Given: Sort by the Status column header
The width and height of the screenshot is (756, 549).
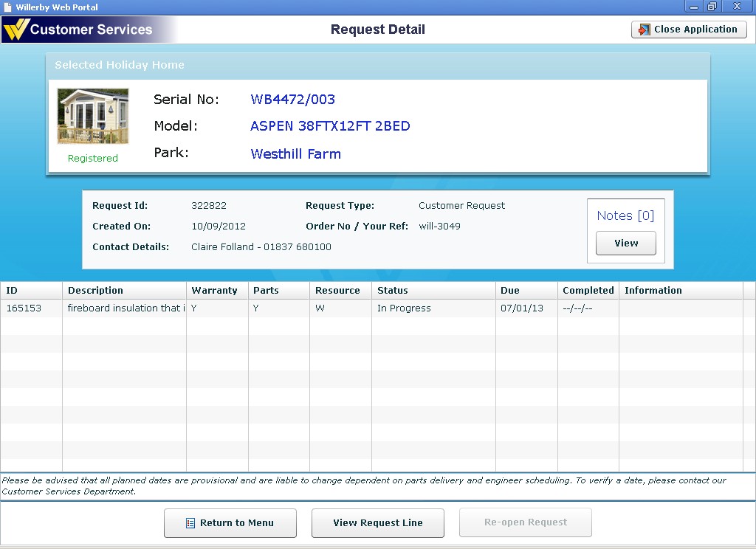Looking at the screenshot, I should pos(433,291).
